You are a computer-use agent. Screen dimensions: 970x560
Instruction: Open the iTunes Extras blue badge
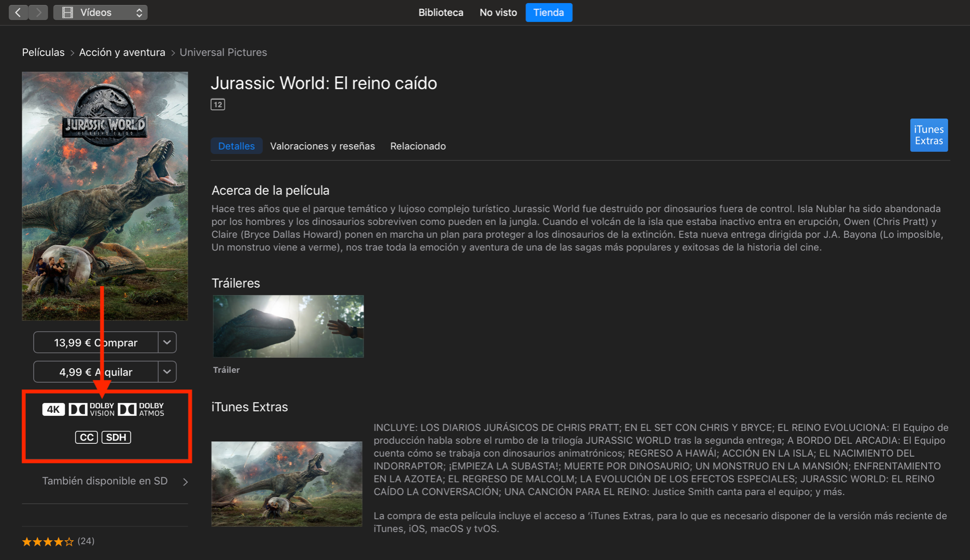click(929, 135)
